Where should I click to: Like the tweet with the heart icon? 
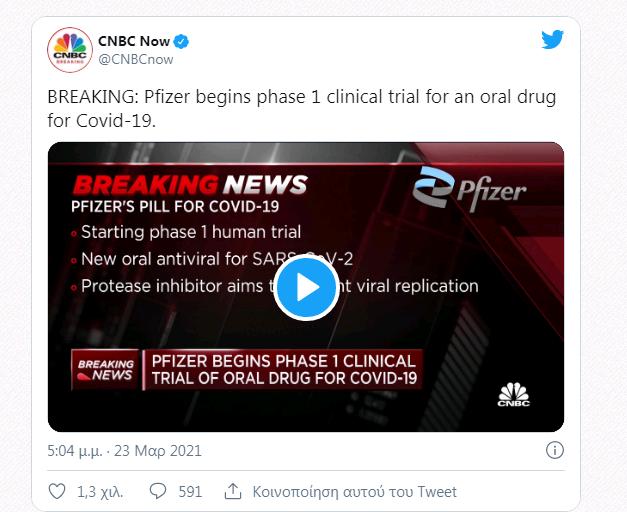pos(57,491)
